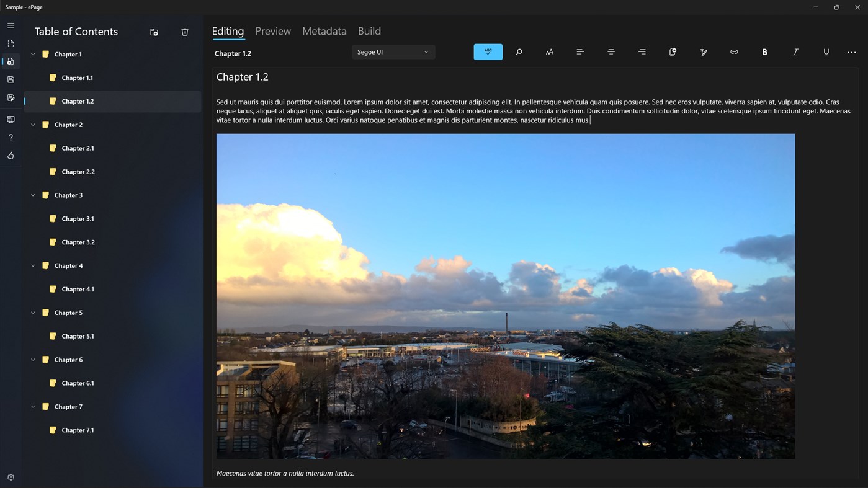Enable spell check in the toolbar
The width and height of the screenshot is (868, 488).
(x=488, y=52)
